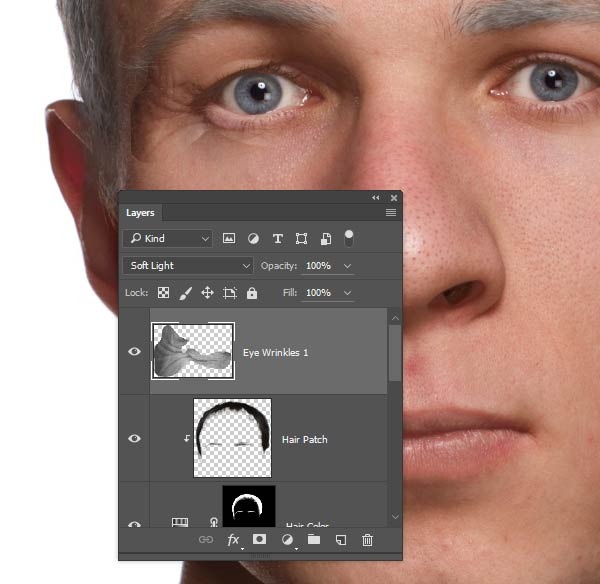The height and width of the screenshot is (584, 600).
Task: Hide the Eye Wrinkles 1 layer
Action: pos(135,352)
